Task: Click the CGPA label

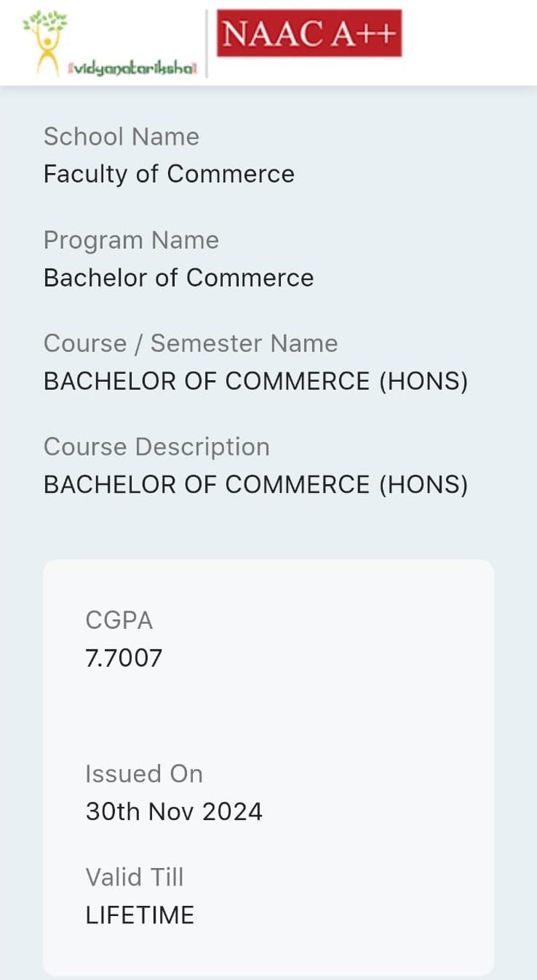Action: pos(119,620)
